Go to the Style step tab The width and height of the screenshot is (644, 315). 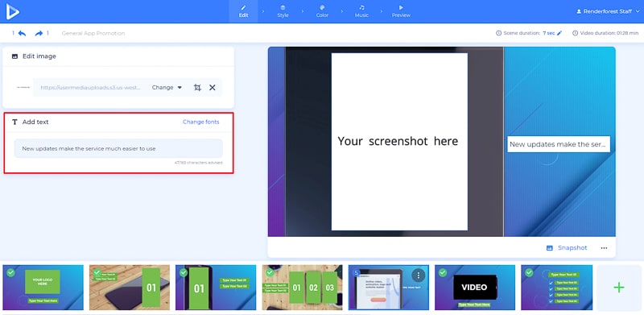pyautogui.click(x=283, y=11)
